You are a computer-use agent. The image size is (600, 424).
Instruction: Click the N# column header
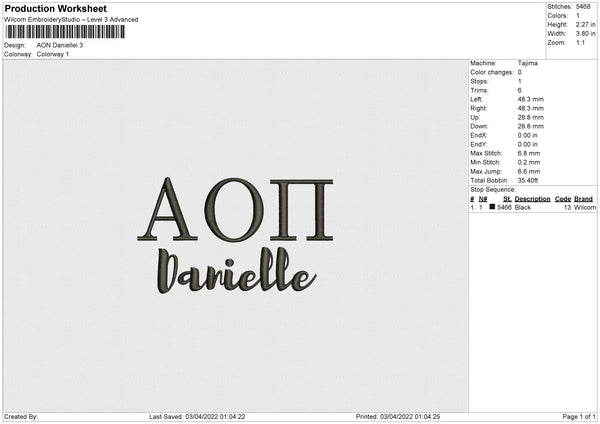pos(483,199)
